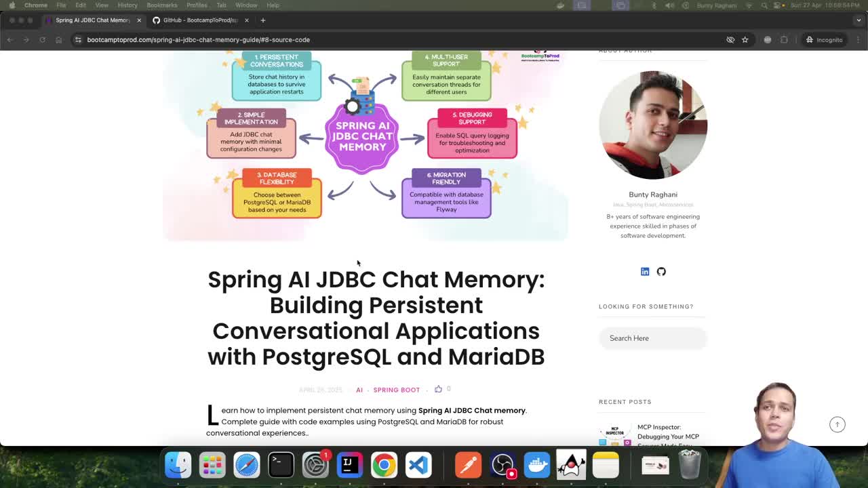Click the Bunty Raghani author name
This screenshot has width=868, height=488.
click(x=653, y=195)
